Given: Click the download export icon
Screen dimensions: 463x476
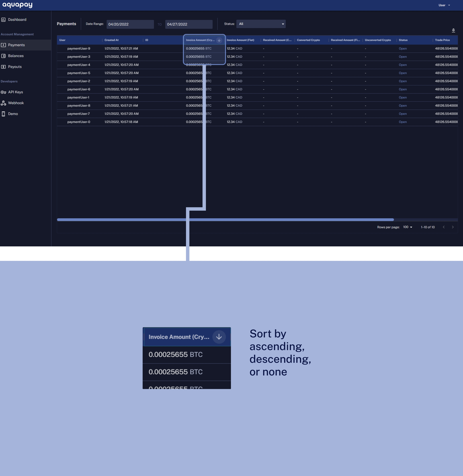Looking at the screenshot, I should [453, 30].
